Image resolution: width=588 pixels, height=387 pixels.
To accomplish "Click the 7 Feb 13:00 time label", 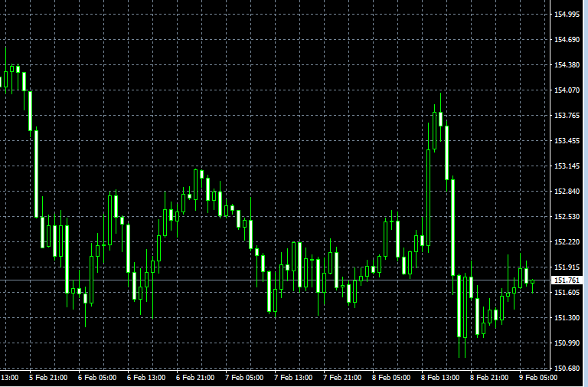I will (293, 378).
